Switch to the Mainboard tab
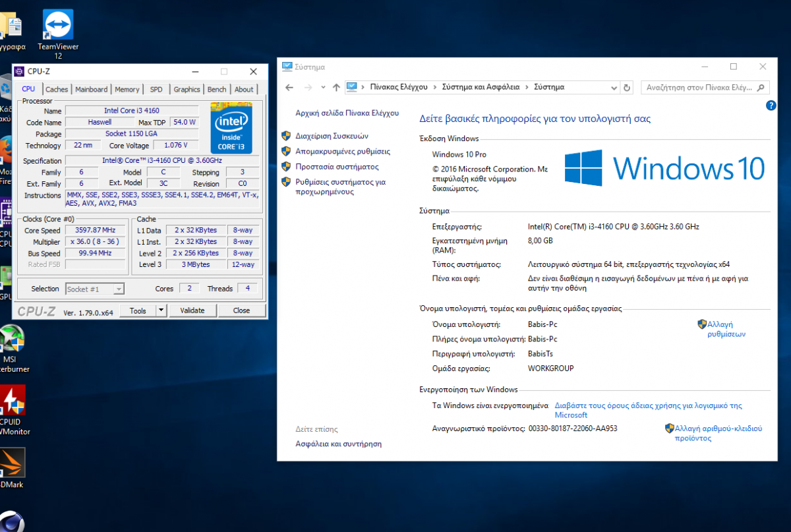The height and width of the screenshot is (532, 791). tap(91, 90)
